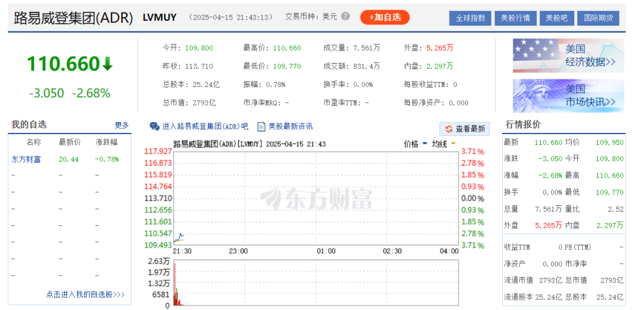Open 进入路易威登集团(ADR)吧 link
This screenshot has height=310, width=644.
[x=205, y=126]
